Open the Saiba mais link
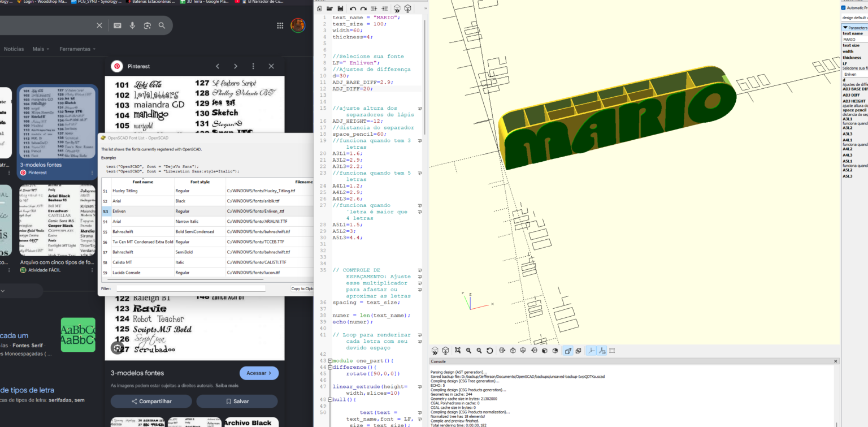 (226, 386)
